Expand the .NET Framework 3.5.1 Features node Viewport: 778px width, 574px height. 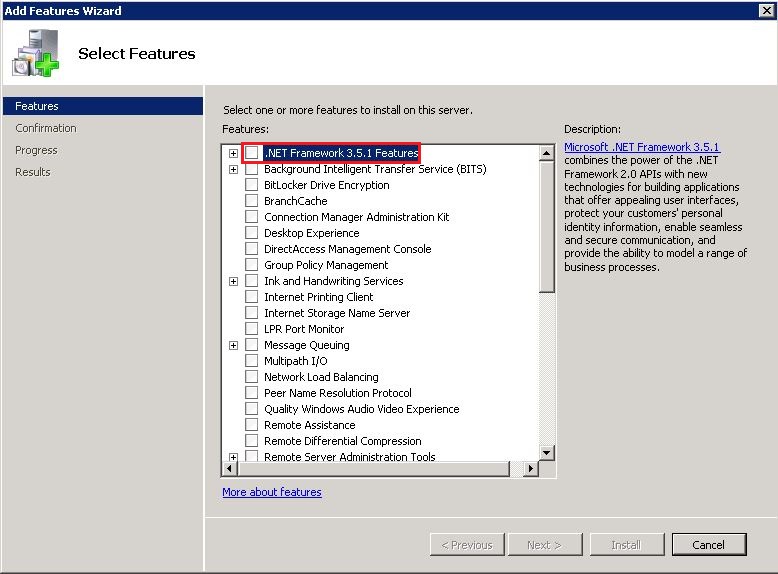tap(233, 153)
